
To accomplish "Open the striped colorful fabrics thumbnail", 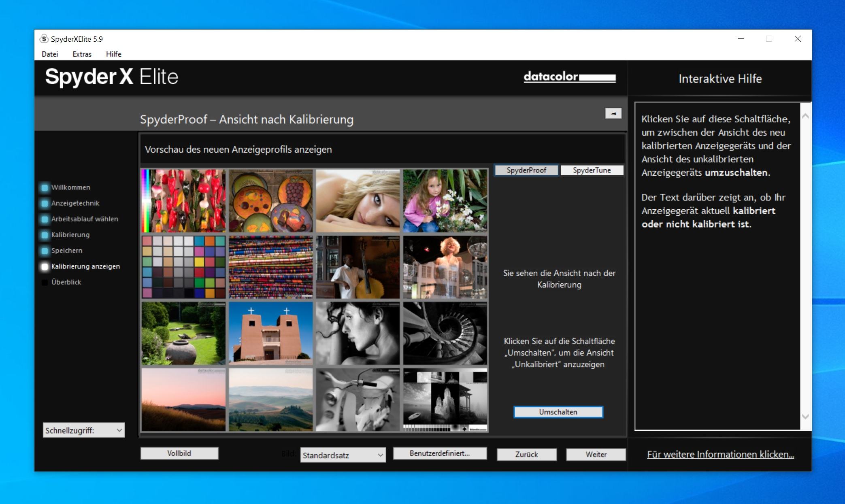I will pyautogui.click(x=271, y=267).
